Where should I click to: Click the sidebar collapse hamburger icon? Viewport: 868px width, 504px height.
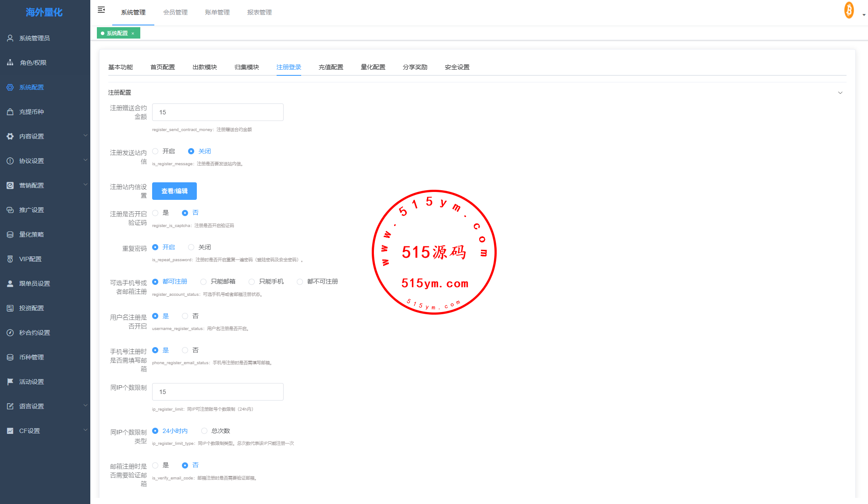(101, 10)
